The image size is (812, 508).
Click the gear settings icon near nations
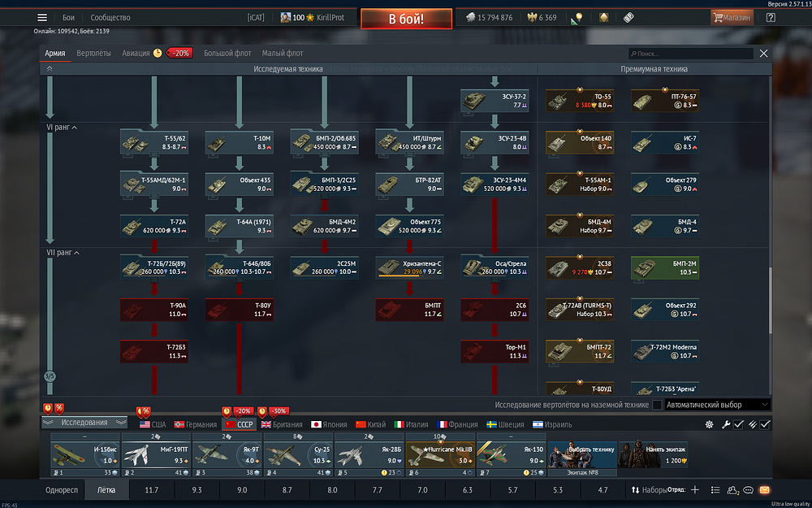click(710, 424)
